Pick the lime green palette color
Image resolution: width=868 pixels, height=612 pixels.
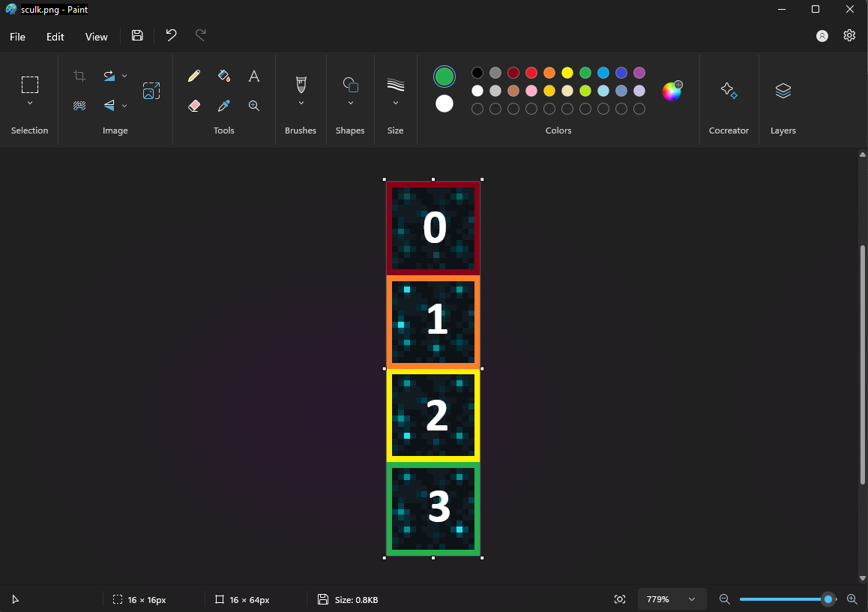[x=585, y=90]
